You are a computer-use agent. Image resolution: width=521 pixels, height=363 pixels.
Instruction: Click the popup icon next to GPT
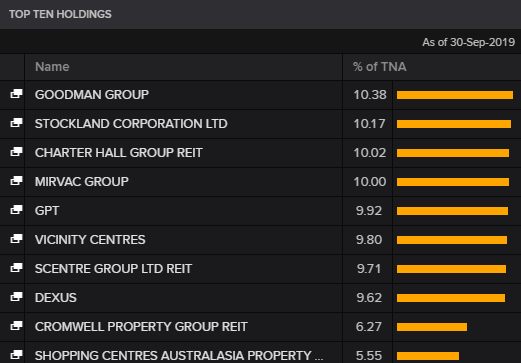coord(16,210)
